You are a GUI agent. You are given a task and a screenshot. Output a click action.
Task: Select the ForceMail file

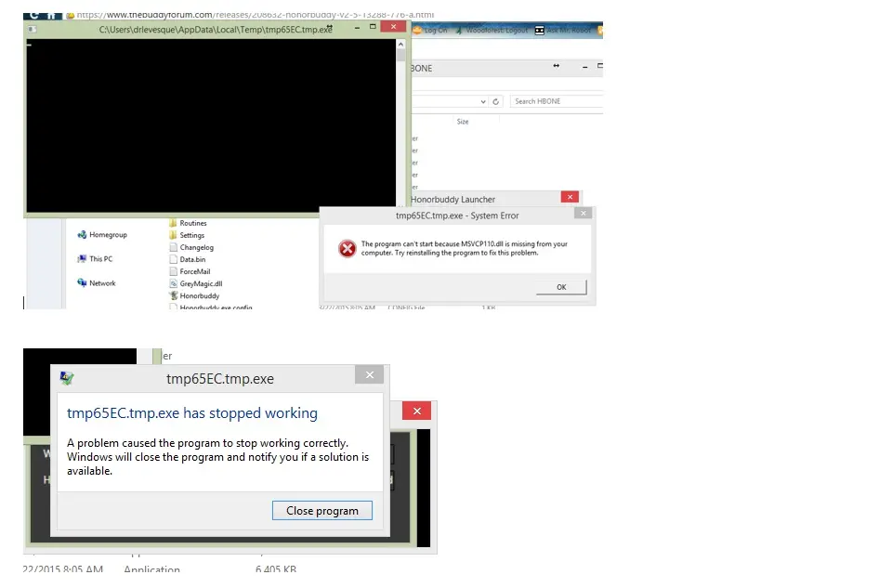point(194,271)
